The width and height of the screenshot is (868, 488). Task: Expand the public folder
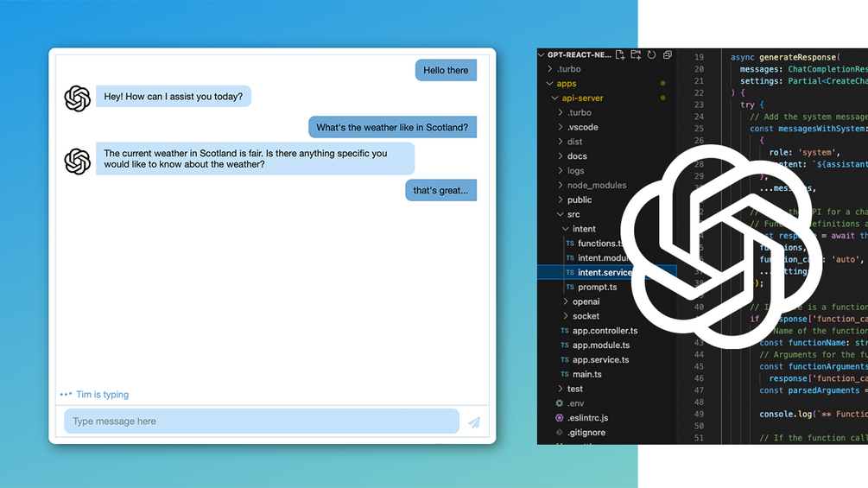pos(561,200)
